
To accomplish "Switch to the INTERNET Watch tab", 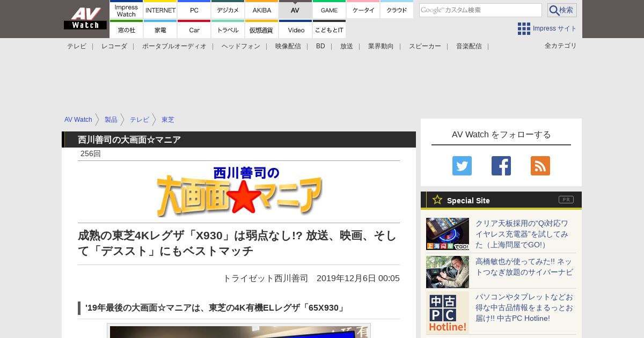I will click(160, 10).
